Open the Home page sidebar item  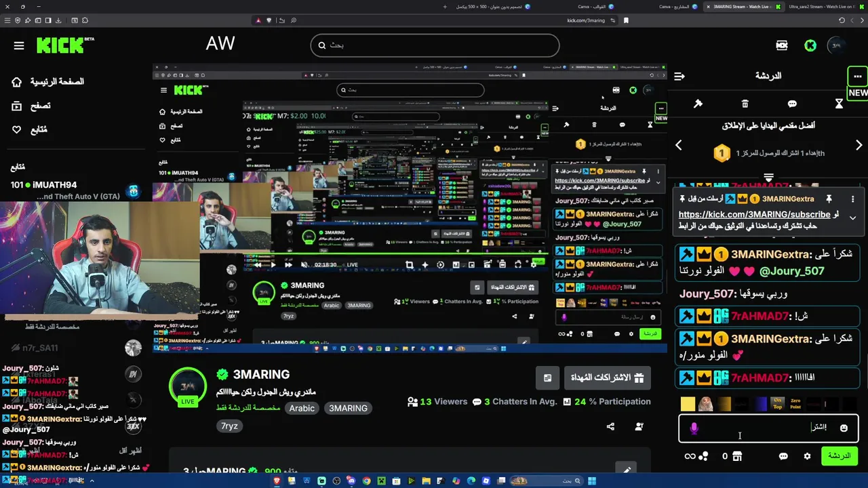tap(47, 81)
